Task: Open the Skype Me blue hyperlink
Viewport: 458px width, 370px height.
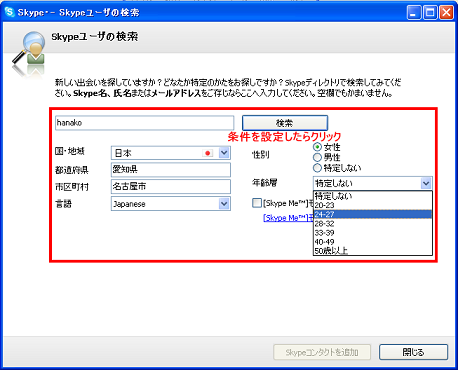Action: click(288, 218)
